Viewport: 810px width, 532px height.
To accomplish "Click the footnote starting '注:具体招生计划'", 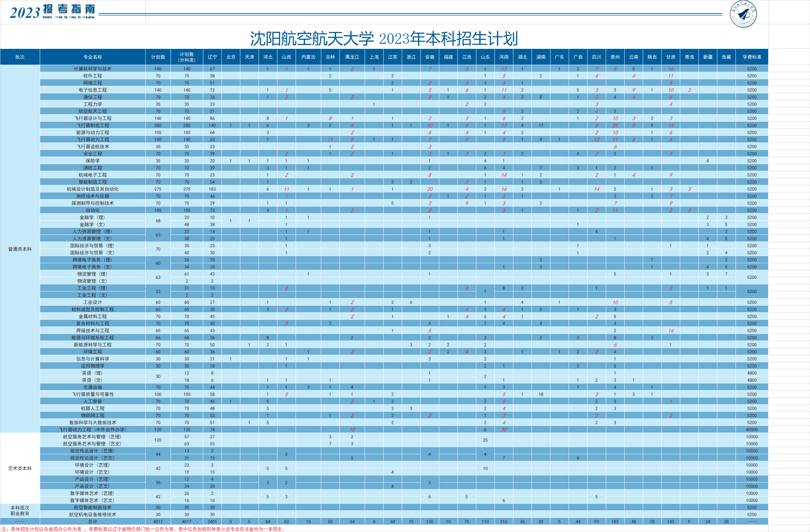I will click(143, 529).
